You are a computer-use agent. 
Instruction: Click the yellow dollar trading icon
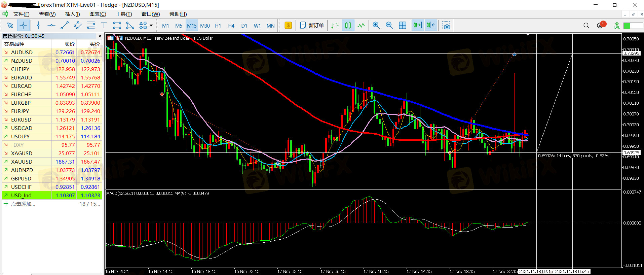point(288,26)
